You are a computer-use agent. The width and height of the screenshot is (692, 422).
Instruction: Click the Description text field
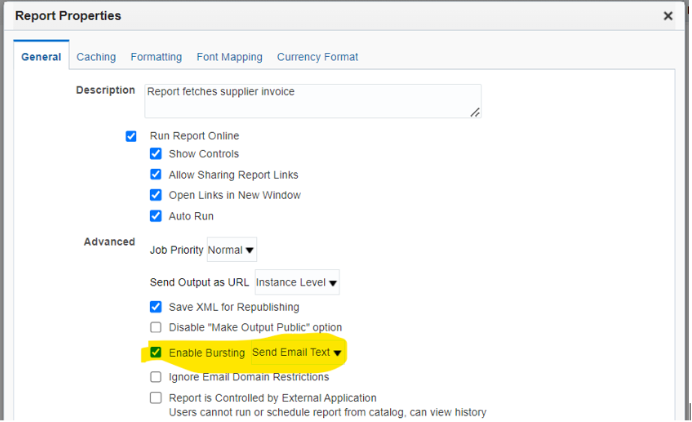coord(312,101)
